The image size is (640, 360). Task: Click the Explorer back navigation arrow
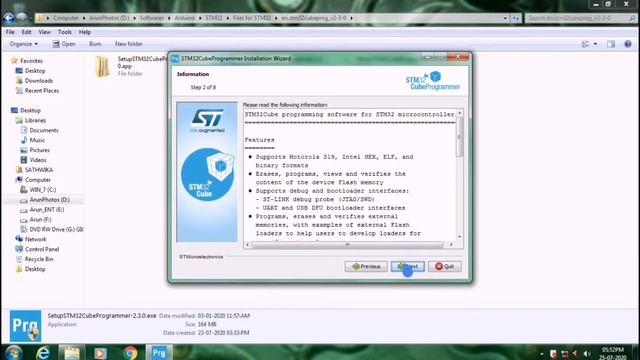pyautogui.click(x=9, y=18)
